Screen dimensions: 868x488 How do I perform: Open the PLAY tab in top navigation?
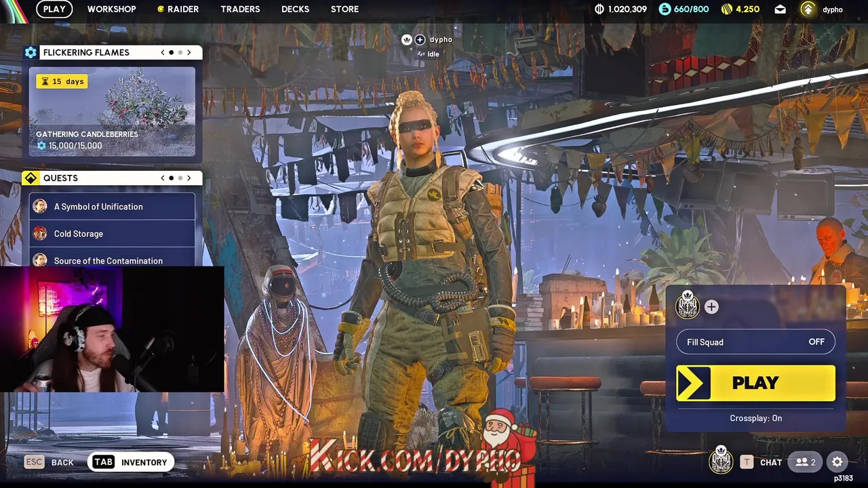pos(54,9)
